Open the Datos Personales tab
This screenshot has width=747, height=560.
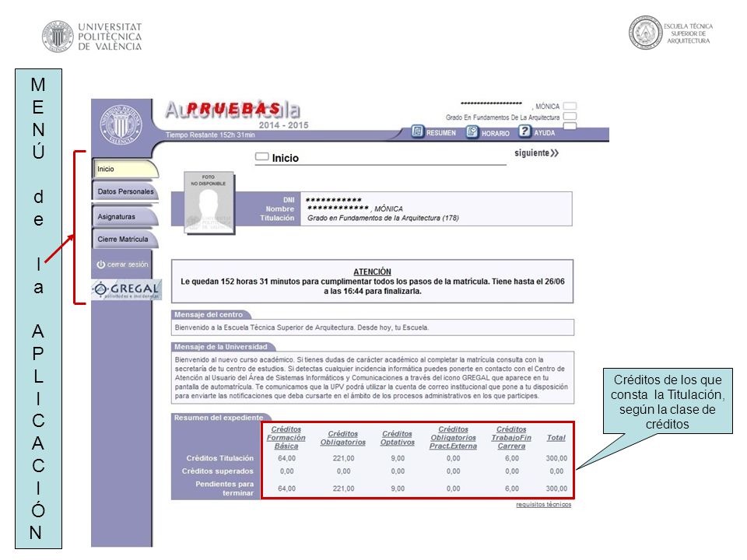pos(124,191)
